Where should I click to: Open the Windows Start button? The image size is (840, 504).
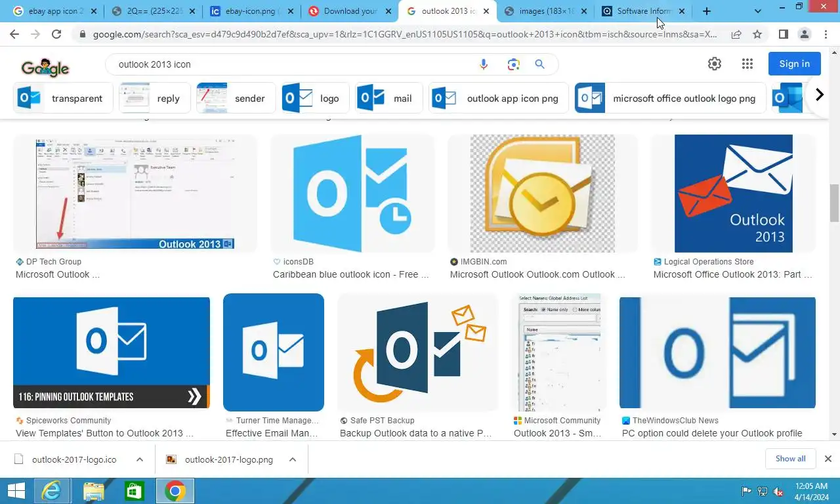16,491
